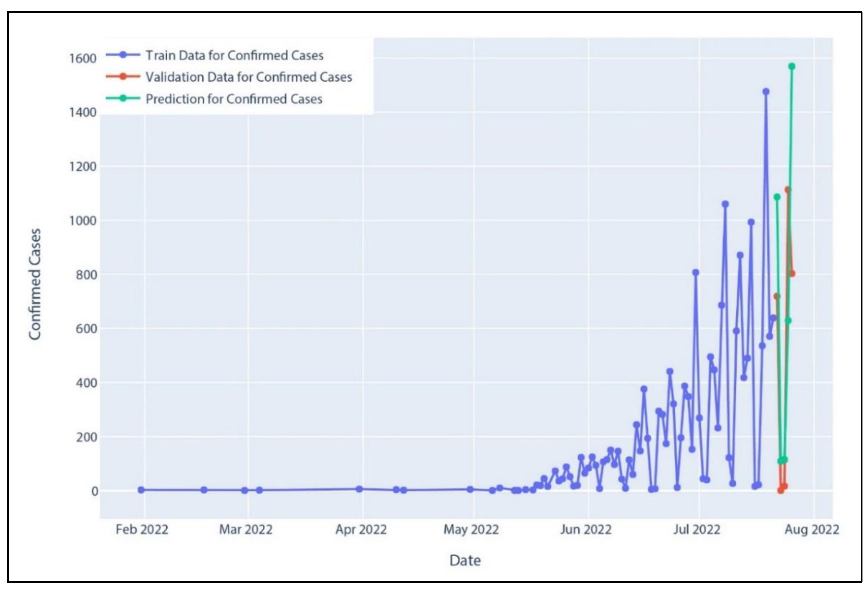Viewport: 868px width, 590px height.
Task: Click the blue training peak near 1480
Action: point(766,92)
